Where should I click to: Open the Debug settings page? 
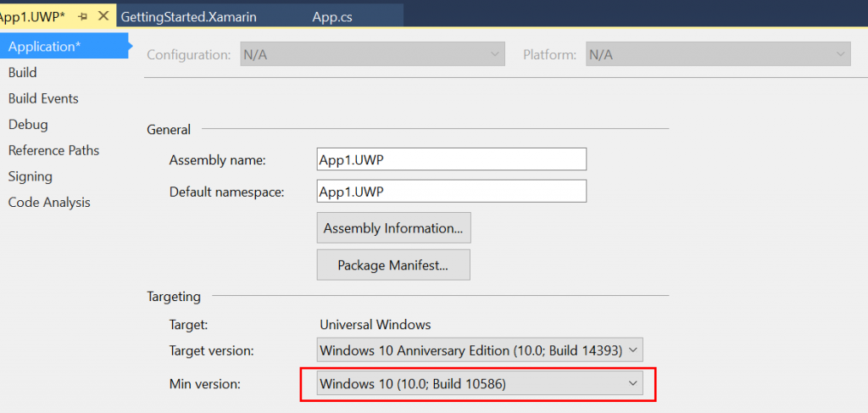(28, 125)
